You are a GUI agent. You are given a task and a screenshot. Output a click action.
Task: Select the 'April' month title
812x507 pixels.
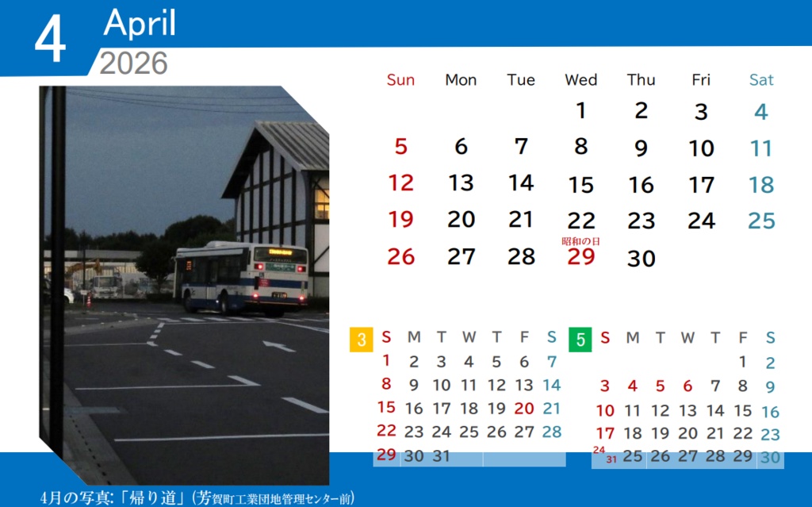[x=140, y=23]
